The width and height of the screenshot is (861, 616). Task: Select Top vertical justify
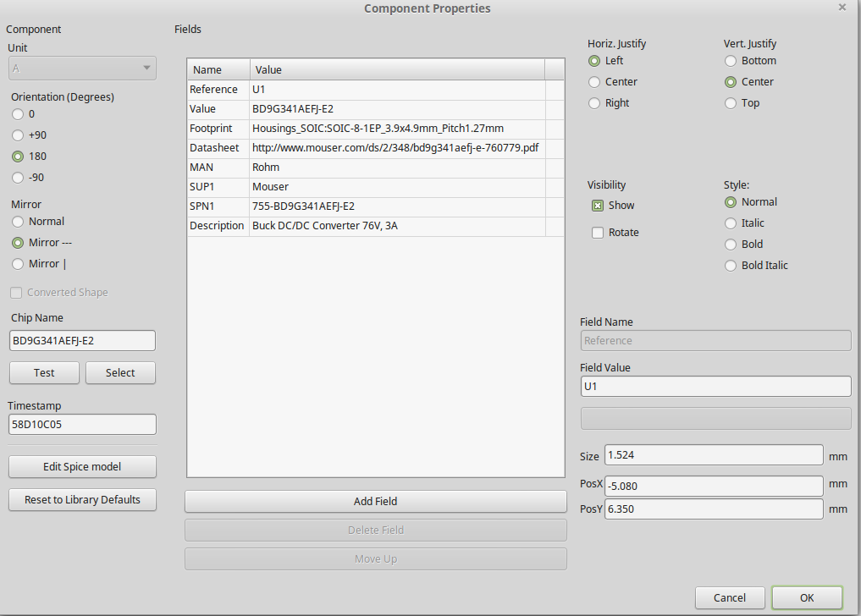click(x=731, y=103)
